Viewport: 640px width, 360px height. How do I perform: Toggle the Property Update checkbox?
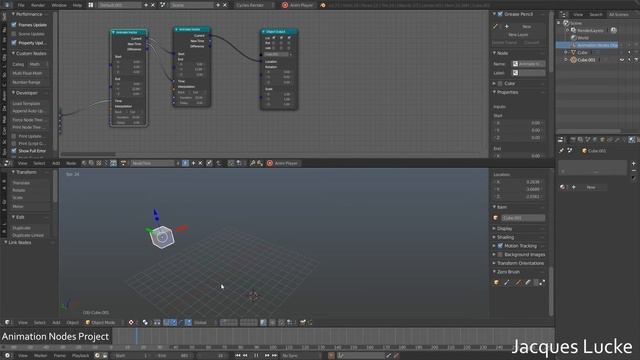14,43
